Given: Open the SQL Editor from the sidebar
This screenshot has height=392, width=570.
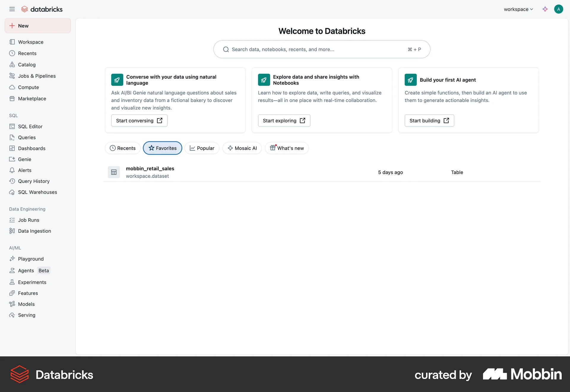Looking at the screenshot, I should pos(30,126).
